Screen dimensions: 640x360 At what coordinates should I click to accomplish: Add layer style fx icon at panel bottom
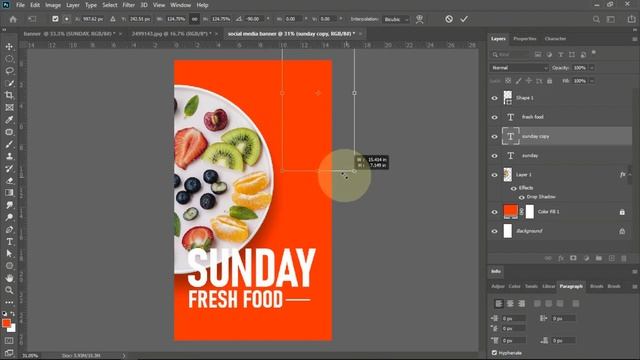(x=561, y=258)
